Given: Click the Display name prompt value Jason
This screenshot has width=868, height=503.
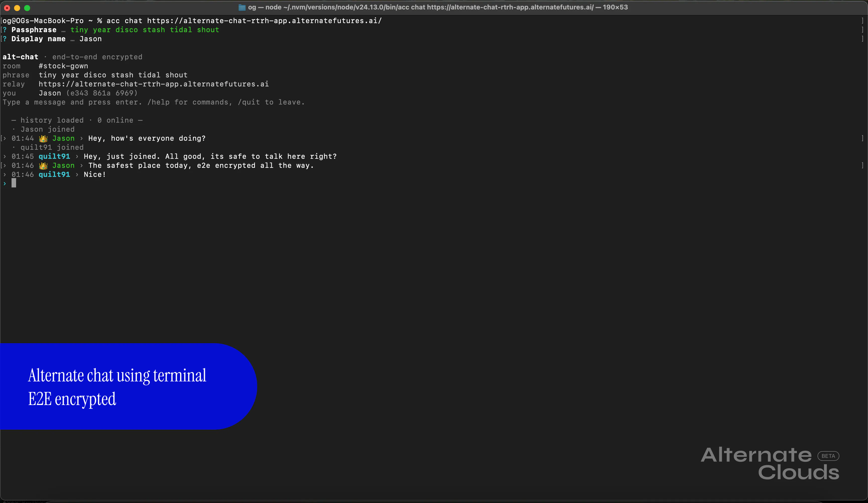Looking at the screenshot, I should coord(91,39).
